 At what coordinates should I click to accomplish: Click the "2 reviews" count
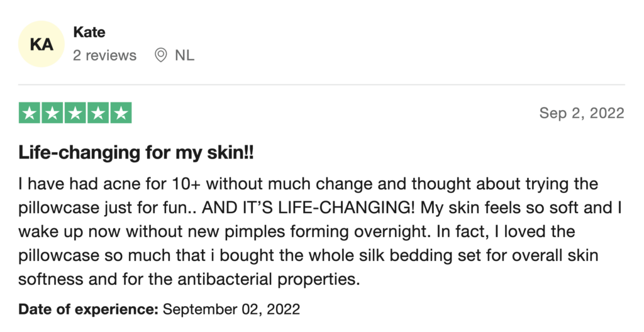[105, 55]
